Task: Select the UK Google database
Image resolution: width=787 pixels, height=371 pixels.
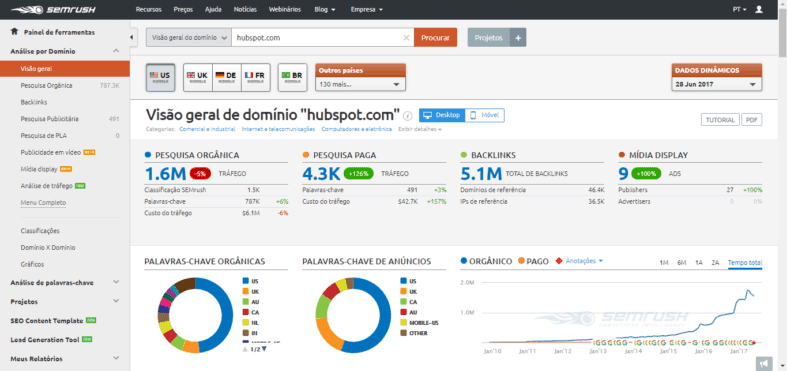Action: point(198,77)
